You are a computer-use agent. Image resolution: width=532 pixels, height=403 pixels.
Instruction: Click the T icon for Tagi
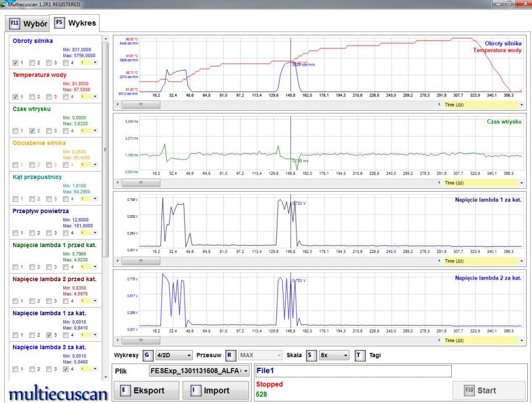[x=359, y=355]
